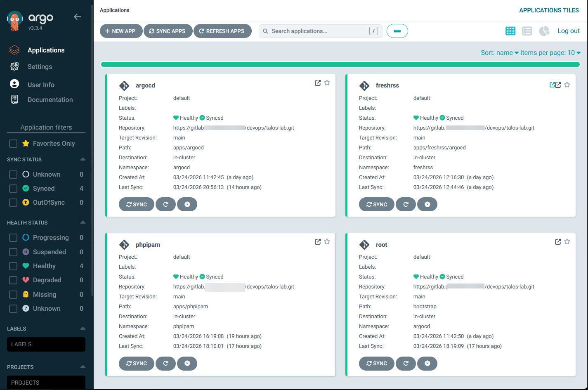Click the NEW APP button
This screenshot has height=390, width=588.
[x=121, y=31]
